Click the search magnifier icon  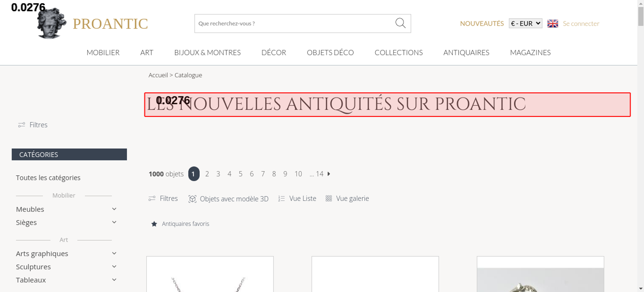point(400,23)
